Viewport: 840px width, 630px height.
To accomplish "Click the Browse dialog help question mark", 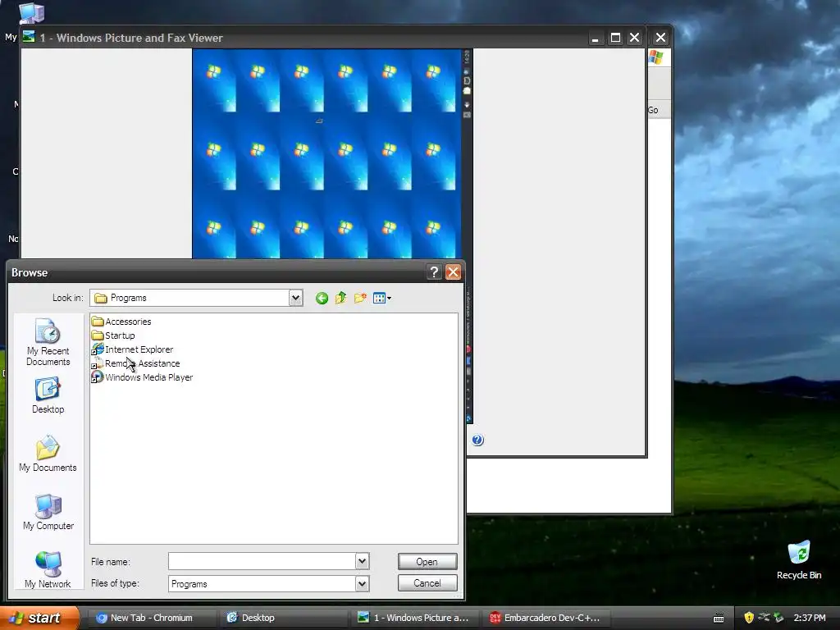I will coord(434,272).
